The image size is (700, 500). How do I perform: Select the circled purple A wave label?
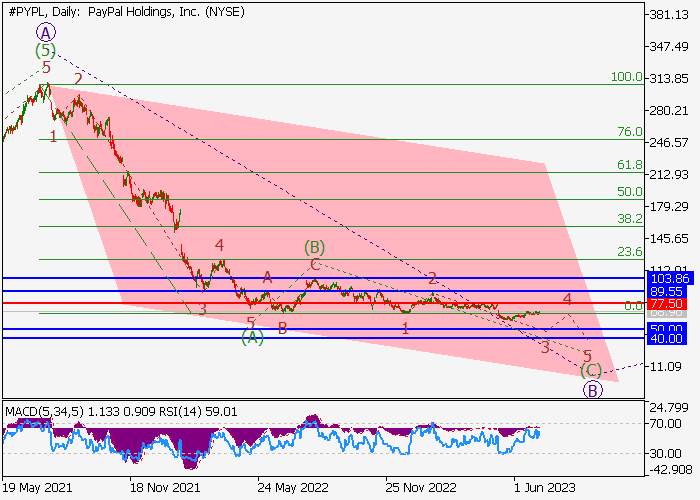tap(46, 33)
